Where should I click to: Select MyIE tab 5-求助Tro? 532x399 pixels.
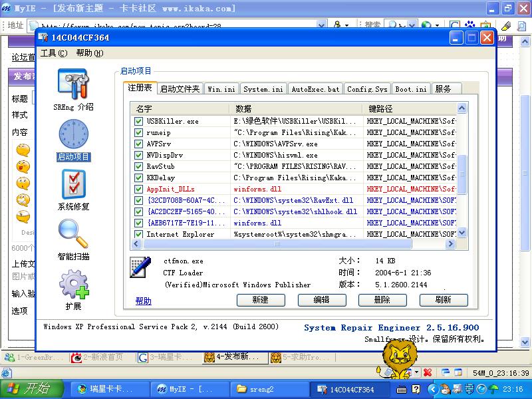pyautogui.click(x=301, y=357)
